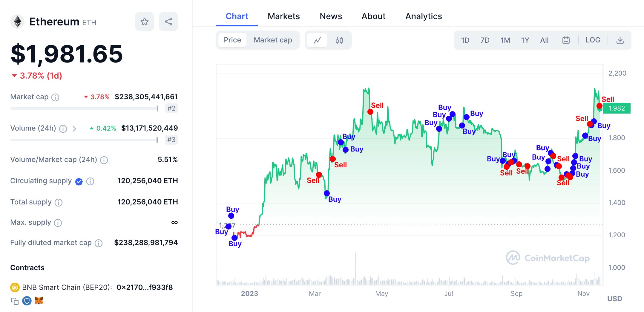644x312 pixels.
Task: Switch to the Analytics tab
Action: coord(423,16)
